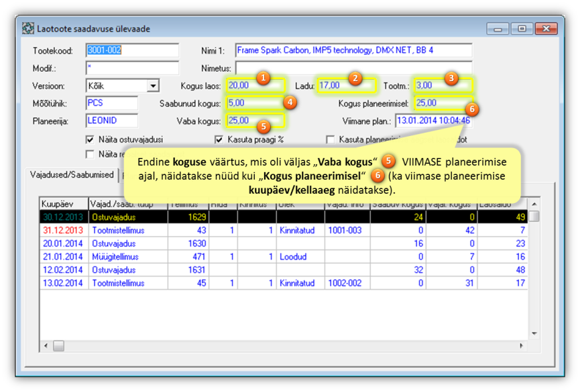This screenshot has width=580, height=392.
Task: Click the application icon in title bar
Action: pos(28,28)
